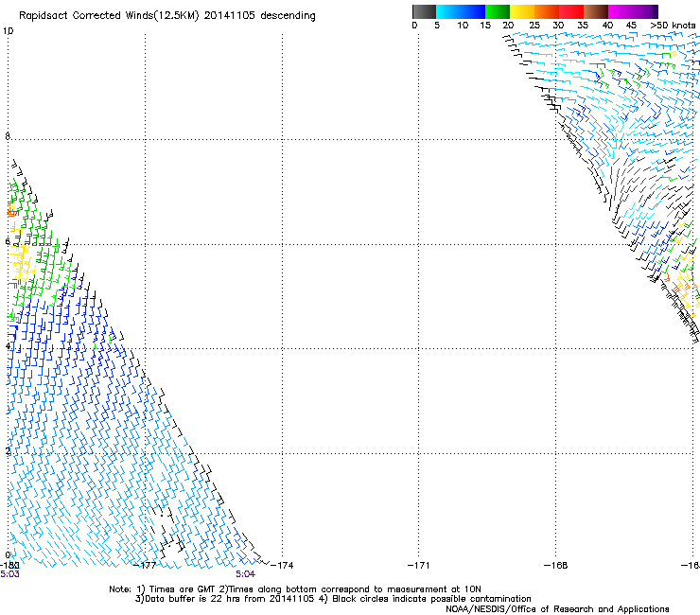Click the '-171' longitude axis label
The width and height of the screenshot is (700, 615).
pyautogui.click(x=419, y=565)
